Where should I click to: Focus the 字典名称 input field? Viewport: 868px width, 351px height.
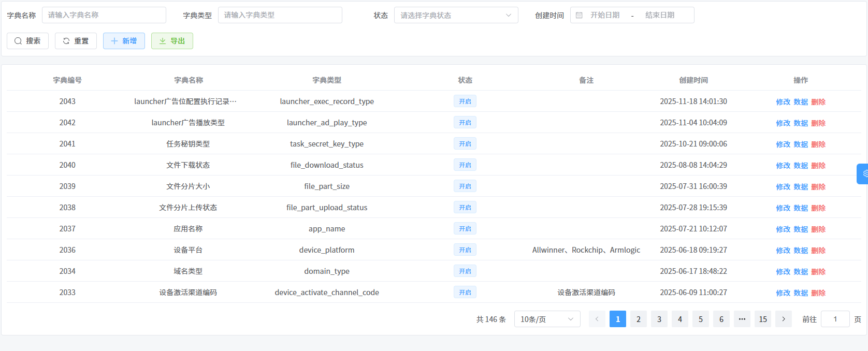pos(104,15)
